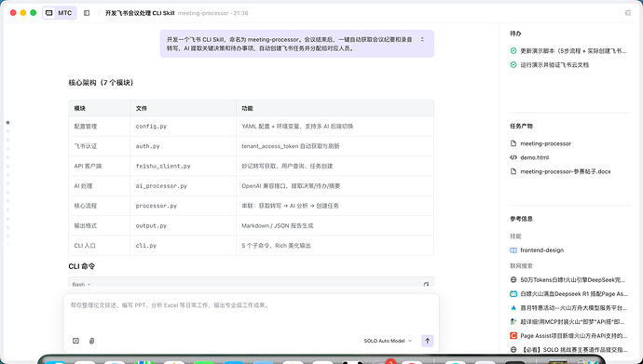Select the output.py table cell

coord(183,225)
